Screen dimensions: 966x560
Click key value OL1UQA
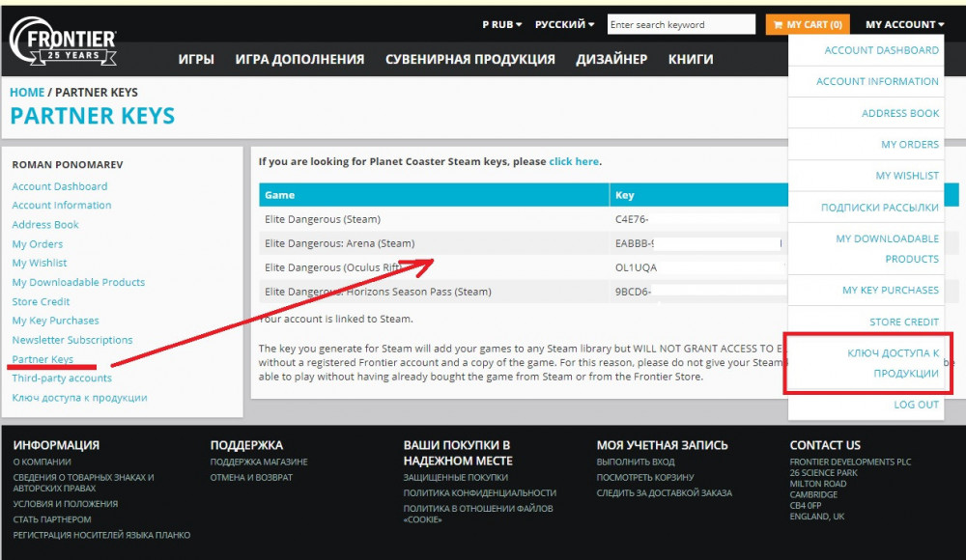(x=636, y=268)
